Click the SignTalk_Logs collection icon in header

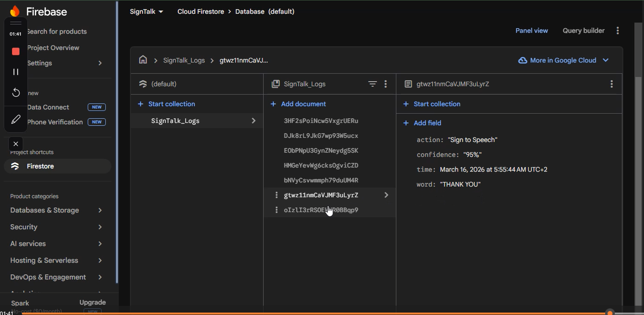coord(275,84)
